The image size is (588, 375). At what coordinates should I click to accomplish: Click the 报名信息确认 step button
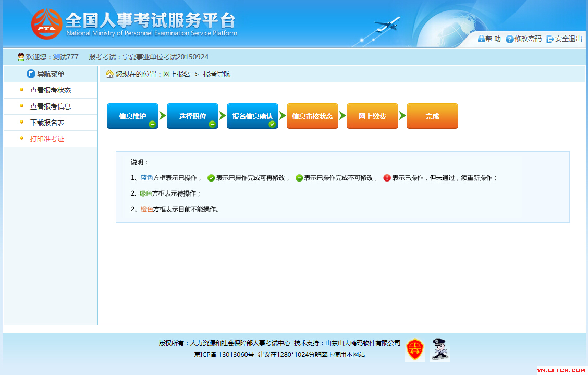(x=253, y=116)
